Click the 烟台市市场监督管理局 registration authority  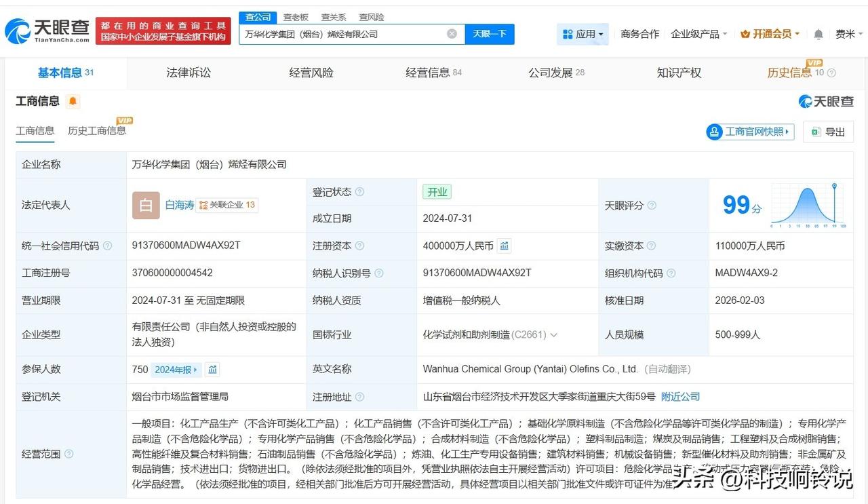[x=180, y=397]
